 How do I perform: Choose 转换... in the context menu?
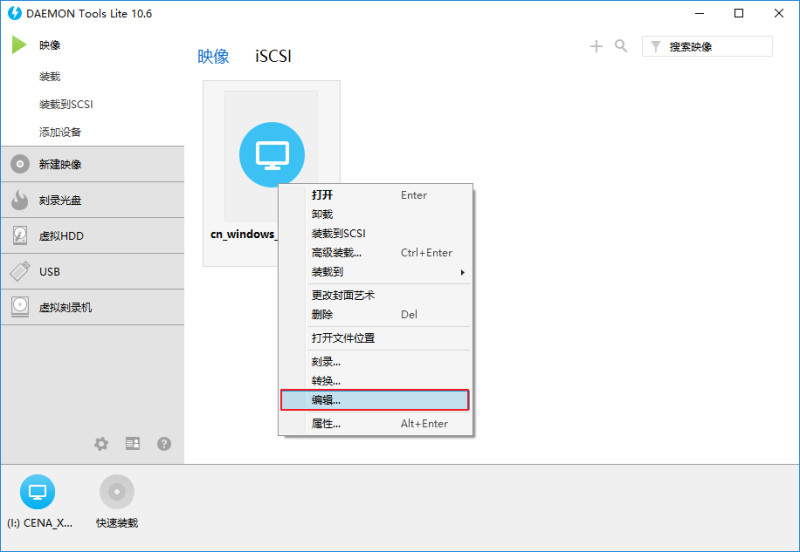(x=375, y=381)
